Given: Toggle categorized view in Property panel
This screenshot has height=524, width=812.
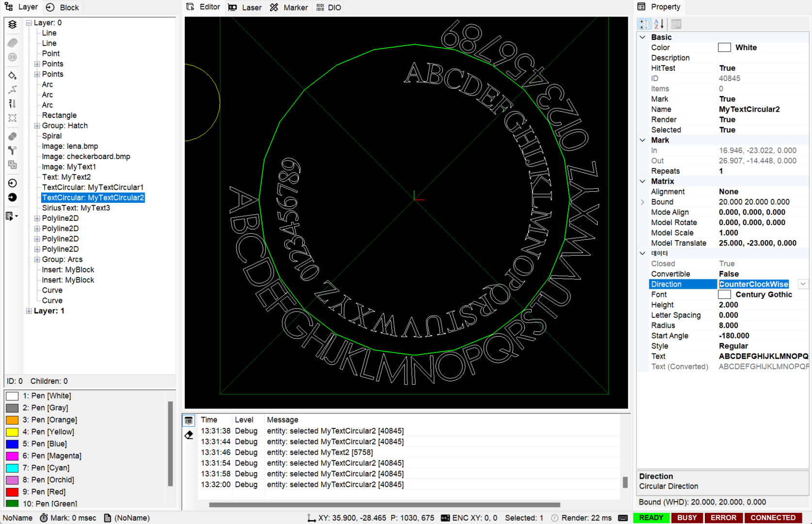Looking at the screenshot, I should coord(644,24).
